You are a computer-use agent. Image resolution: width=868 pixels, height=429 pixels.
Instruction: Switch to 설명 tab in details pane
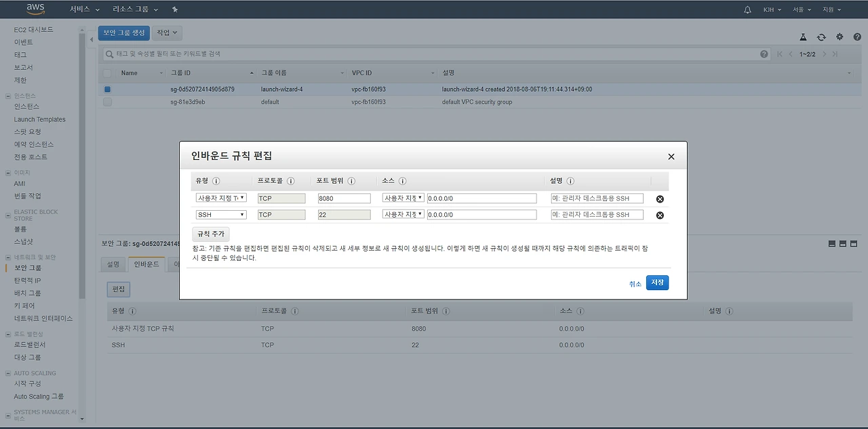pos(113,264)
